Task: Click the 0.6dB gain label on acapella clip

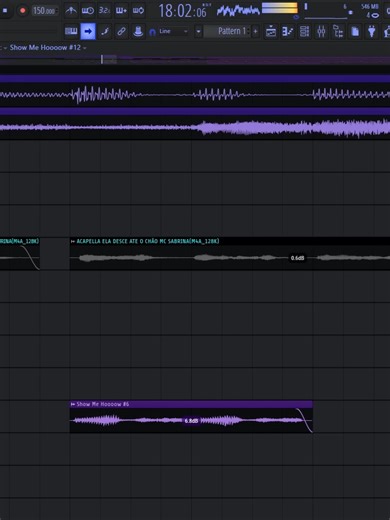Action: [x=297, y=258]
